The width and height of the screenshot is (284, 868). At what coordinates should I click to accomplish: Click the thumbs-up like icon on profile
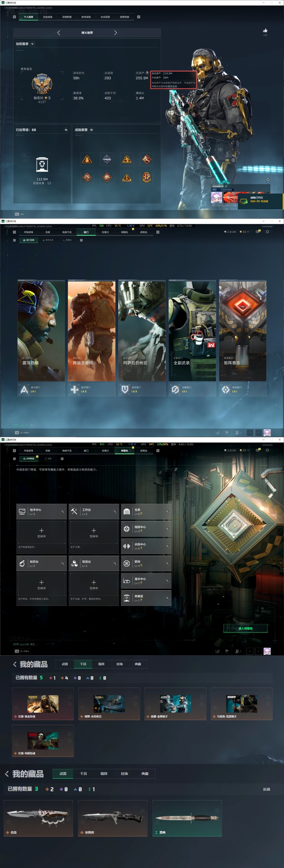(x=265, y=31)
